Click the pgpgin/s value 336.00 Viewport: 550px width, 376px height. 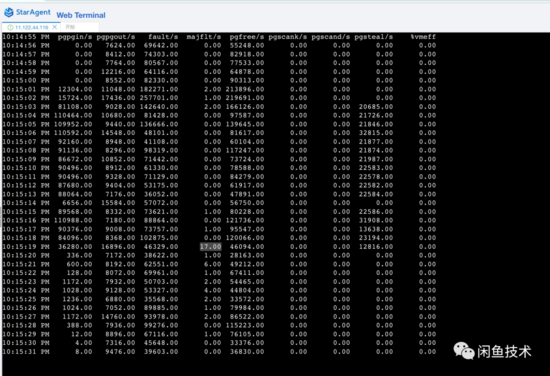coord(80,255)
